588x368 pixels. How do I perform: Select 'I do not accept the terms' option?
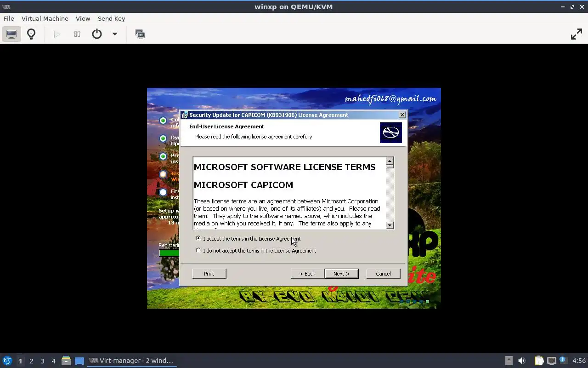[198, 250]
